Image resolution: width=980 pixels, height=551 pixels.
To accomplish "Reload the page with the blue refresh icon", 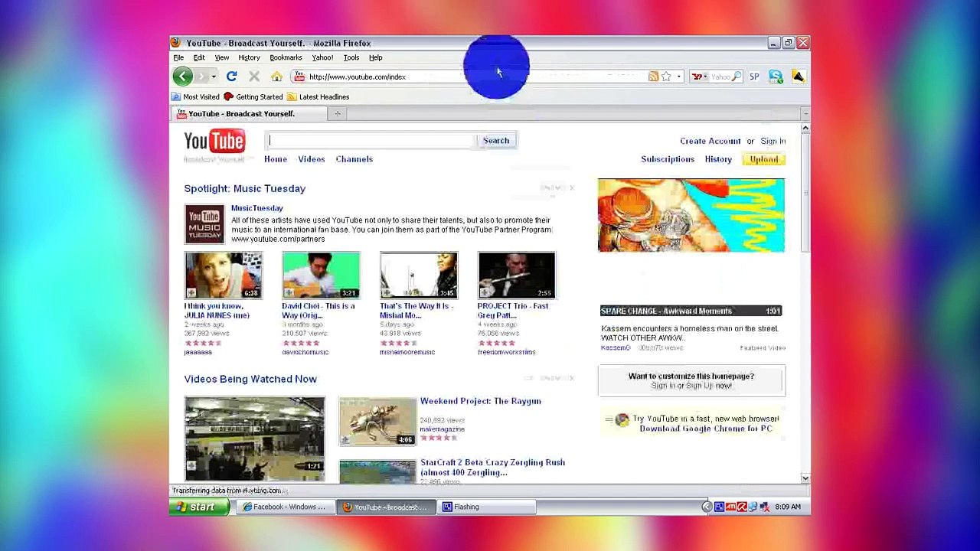I will click(x=232, y=77).
